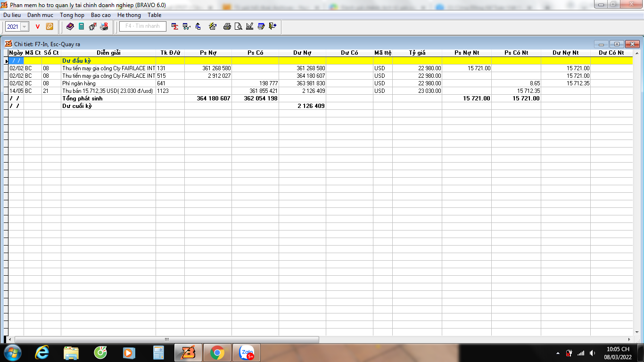Open Google Chrome from the taskbar
Image resolution: width=644 pixels, height=362 pixels.
pos(217,353)
